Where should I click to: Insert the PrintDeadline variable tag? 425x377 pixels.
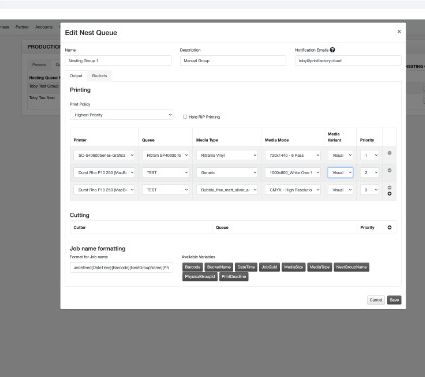pos(234,277)
